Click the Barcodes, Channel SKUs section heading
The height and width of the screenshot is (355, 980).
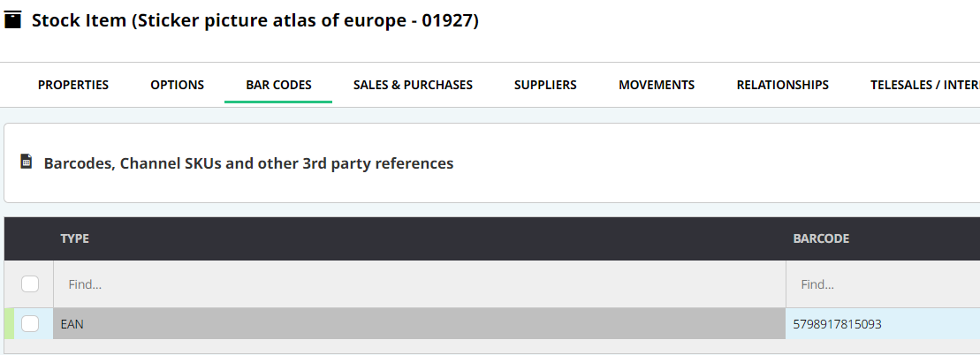click(248, 163)
